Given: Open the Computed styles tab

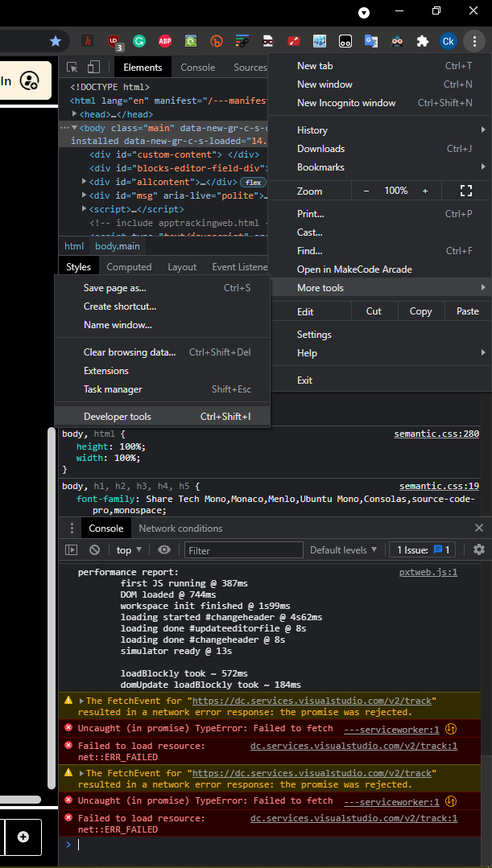Looking at the screenshot, I should (129, 267).
